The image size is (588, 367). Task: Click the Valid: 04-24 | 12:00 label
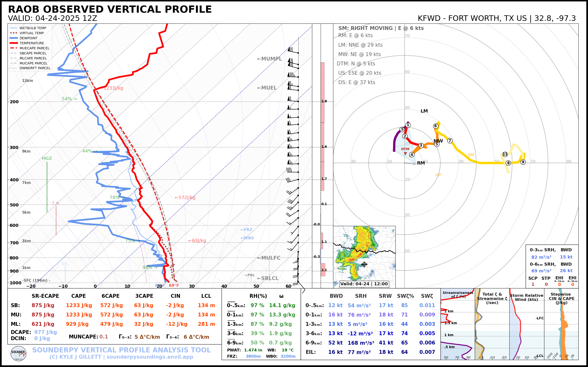tap(364, 284)
